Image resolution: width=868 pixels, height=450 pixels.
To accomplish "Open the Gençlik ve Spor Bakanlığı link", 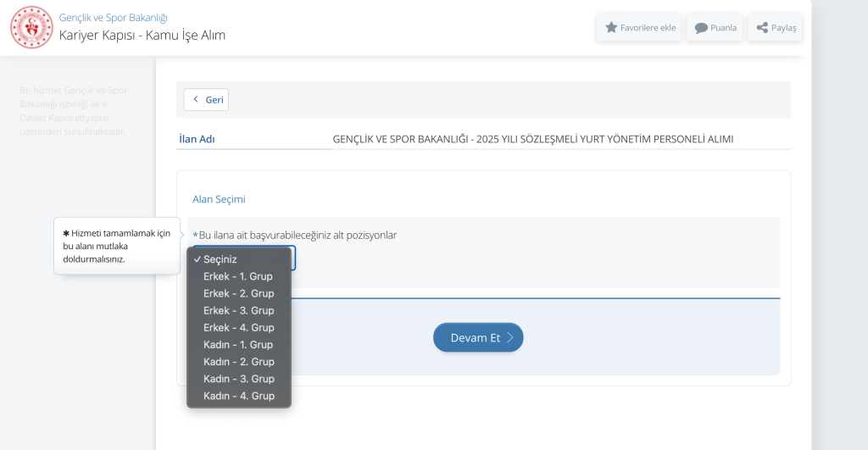I will (x=113, y=17).
